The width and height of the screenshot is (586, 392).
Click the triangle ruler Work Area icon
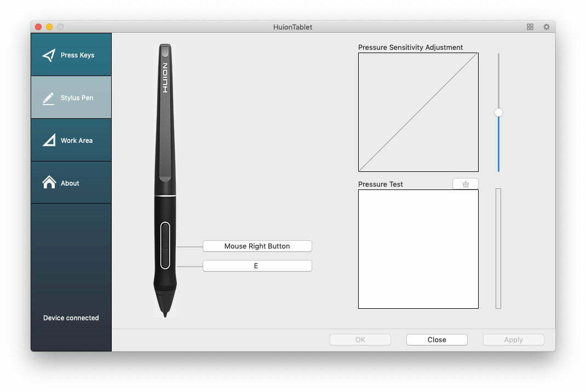coord(49,140)
